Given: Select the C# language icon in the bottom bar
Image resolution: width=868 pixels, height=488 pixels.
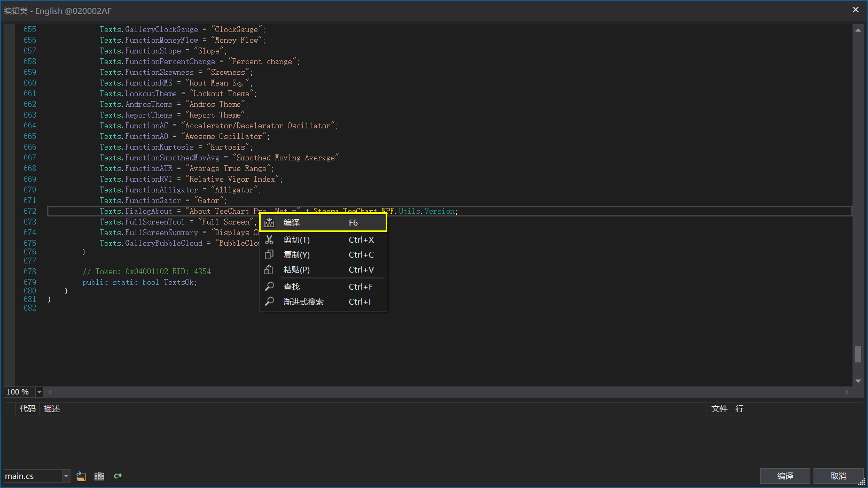Looking at the screenshot, I should [x=118, y=476].
